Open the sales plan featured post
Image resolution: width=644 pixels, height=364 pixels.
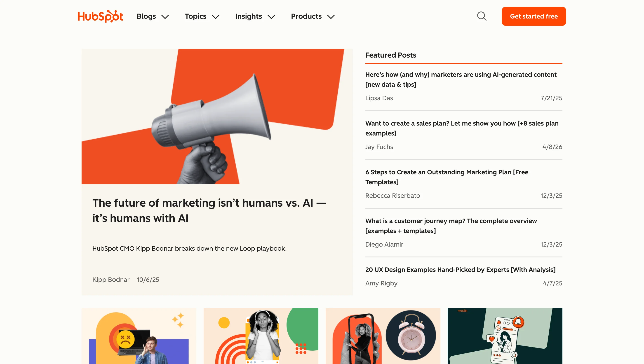(x=462, y=128)
